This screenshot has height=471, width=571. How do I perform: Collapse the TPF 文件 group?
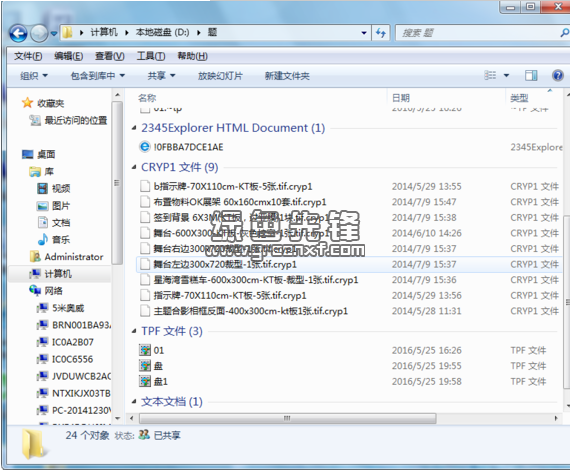point(134,331)
